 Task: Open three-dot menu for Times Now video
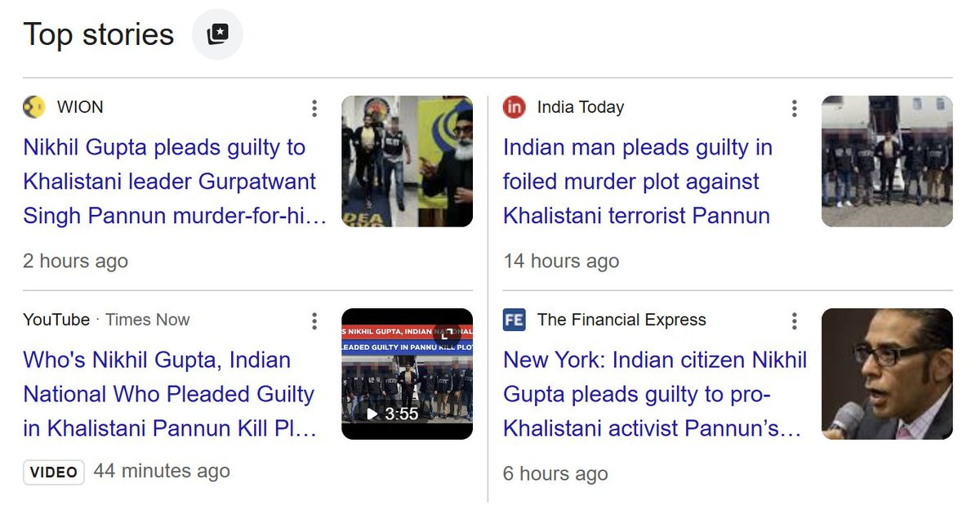click(x=314, y=320)
